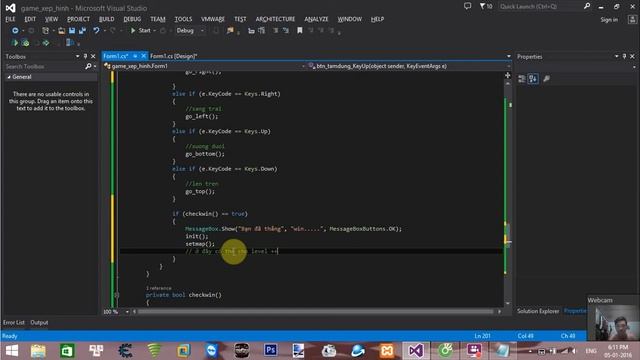Click the checkwin() method name
Screen dimensions: 640x360
(x=205, y=295)
